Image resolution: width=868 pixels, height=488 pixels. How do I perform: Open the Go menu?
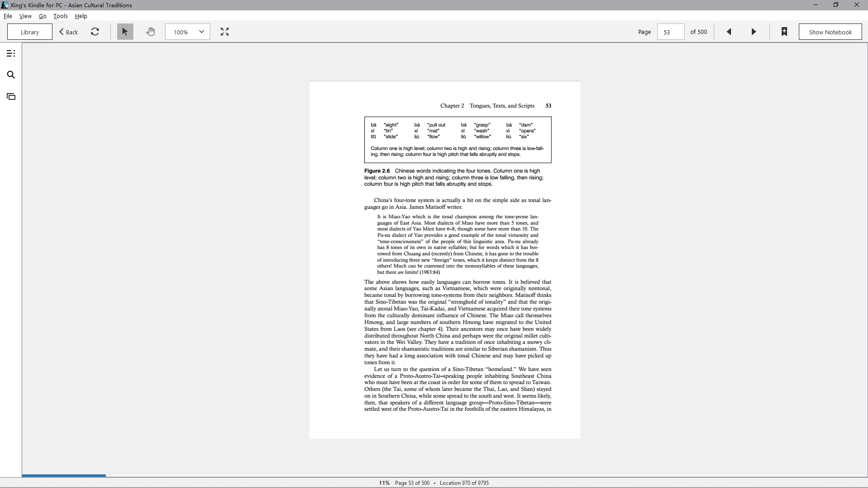tap(42, 16)
